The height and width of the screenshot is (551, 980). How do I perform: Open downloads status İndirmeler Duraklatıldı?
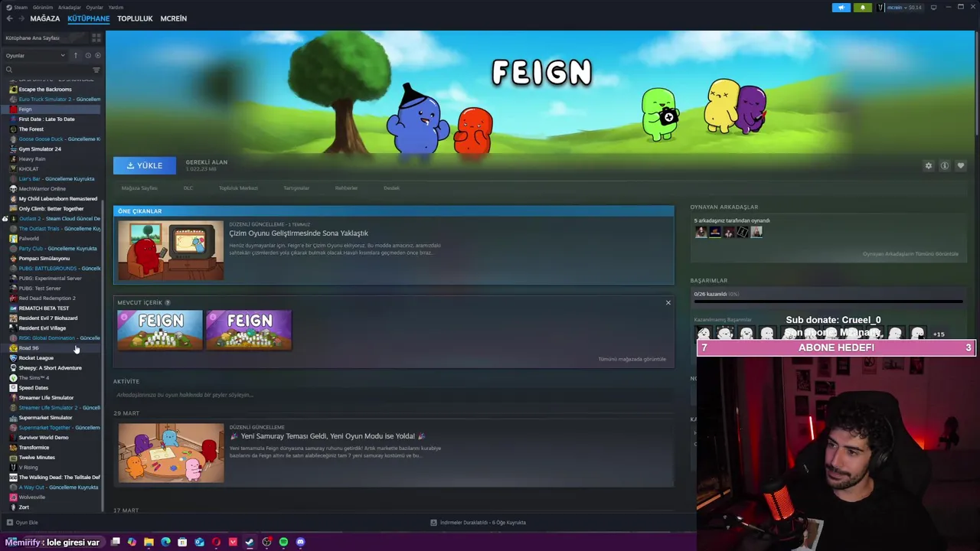click(478, 523)
